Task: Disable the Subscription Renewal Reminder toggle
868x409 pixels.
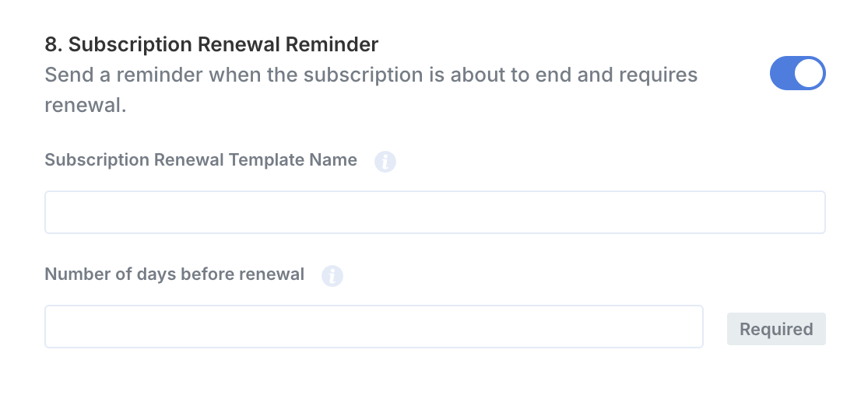Action: [x=797, y=74]
